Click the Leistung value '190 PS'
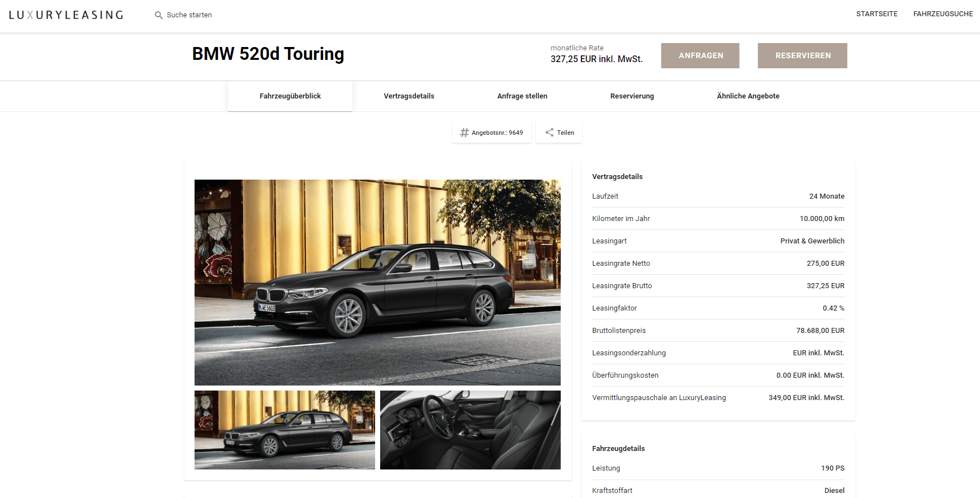 832,468
